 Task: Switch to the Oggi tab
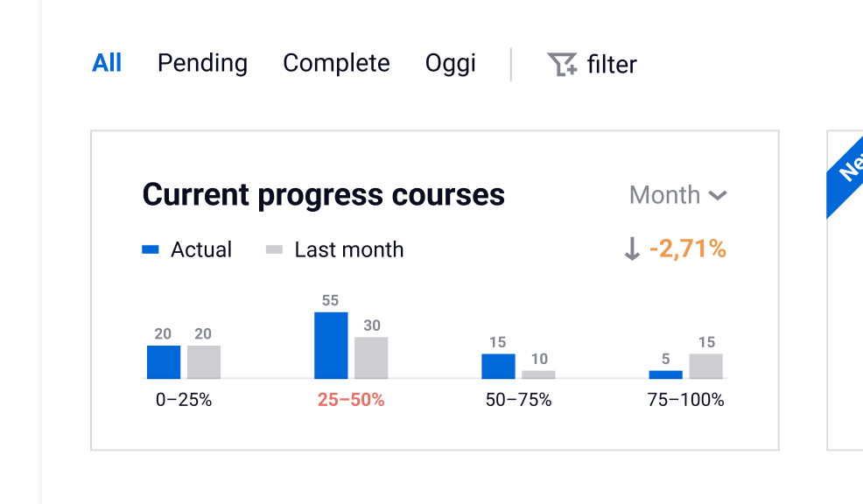click(x=451, y=63)
